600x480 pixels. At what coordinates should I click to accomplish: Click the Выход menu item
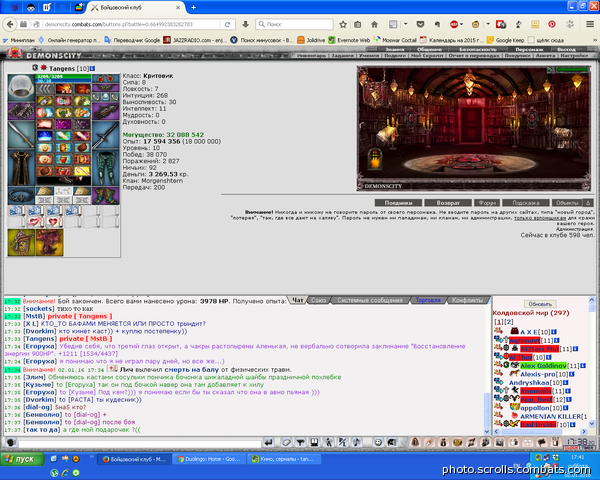(566, 49)
